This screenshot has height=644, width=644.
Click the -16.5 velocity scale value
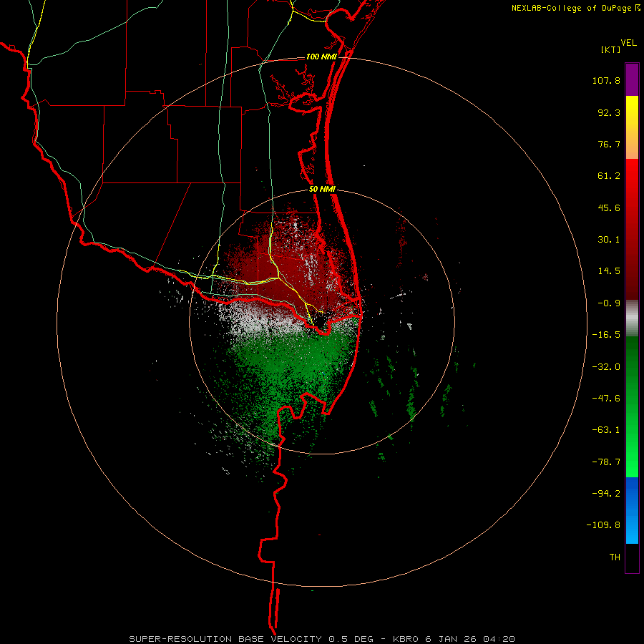(x=606, y=335)
